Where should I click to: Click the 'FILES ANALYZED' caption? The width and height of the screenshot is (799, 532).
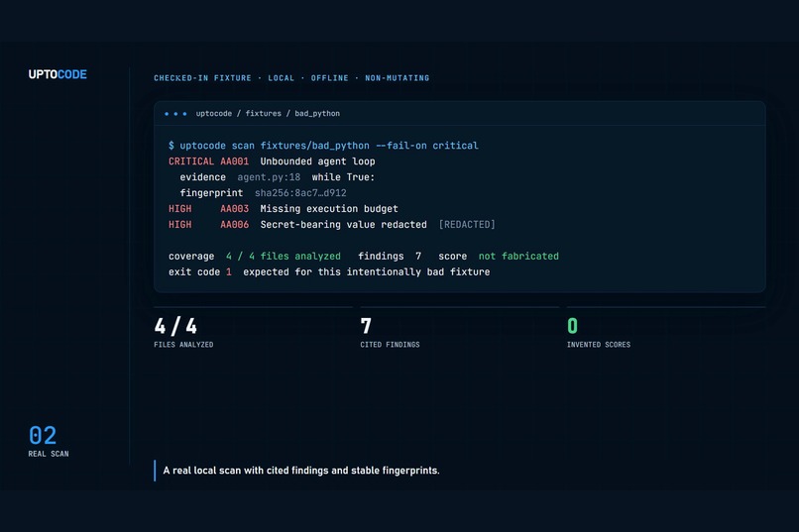pyautogui.click(x=183, y=345)
